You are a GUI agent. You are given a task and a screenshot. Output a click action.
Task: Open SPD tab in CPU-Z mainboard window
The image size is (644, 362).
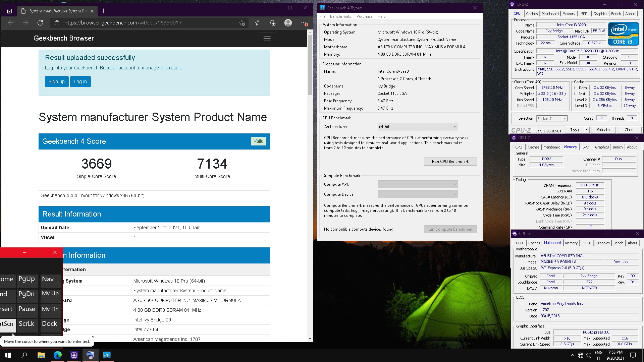coord(586,243)
